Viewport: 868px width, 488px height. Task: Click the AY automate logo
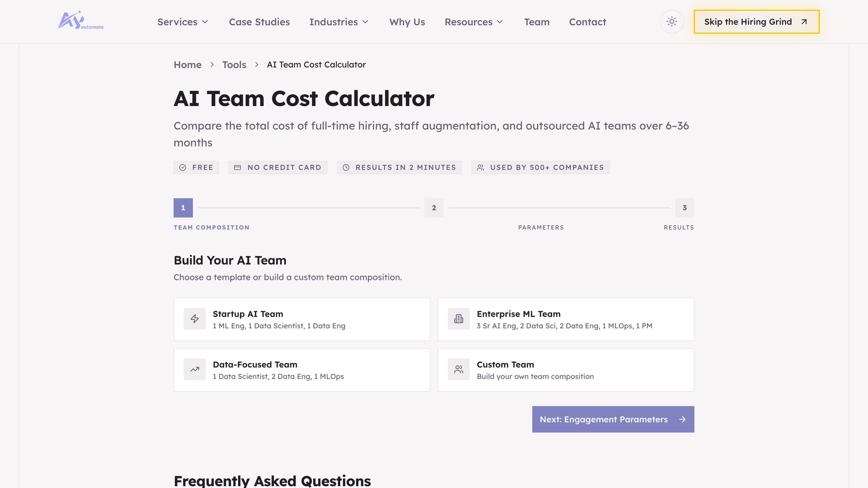point(80,20)
